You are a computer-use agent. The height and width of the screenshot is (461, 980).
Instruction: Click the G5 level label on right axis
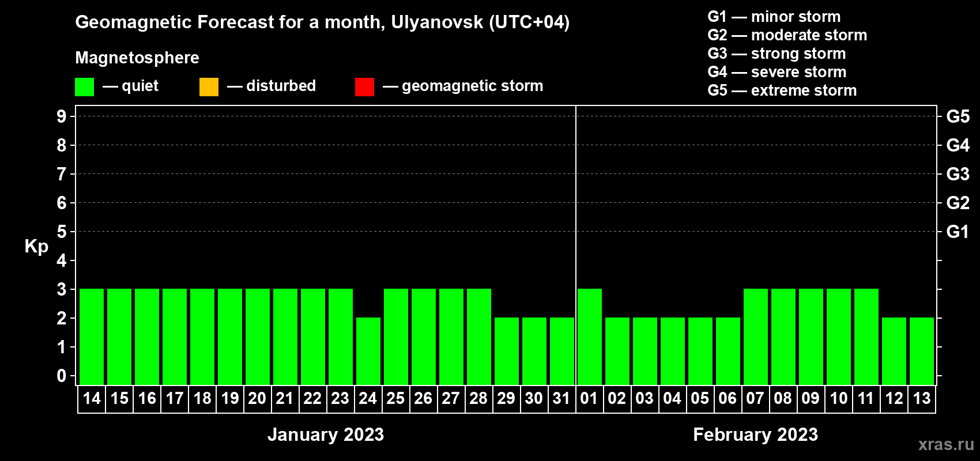pos(958,116)
